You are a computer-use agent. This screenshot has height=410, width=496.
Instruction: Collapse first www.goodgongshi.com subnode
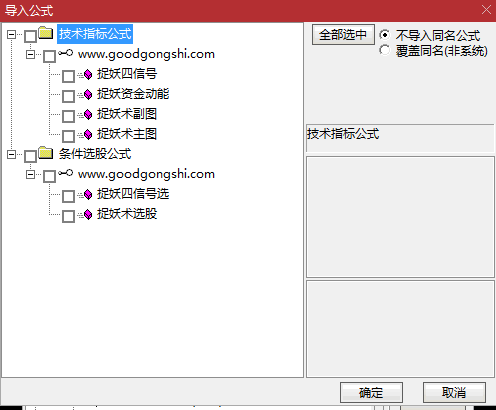[30, 54]
